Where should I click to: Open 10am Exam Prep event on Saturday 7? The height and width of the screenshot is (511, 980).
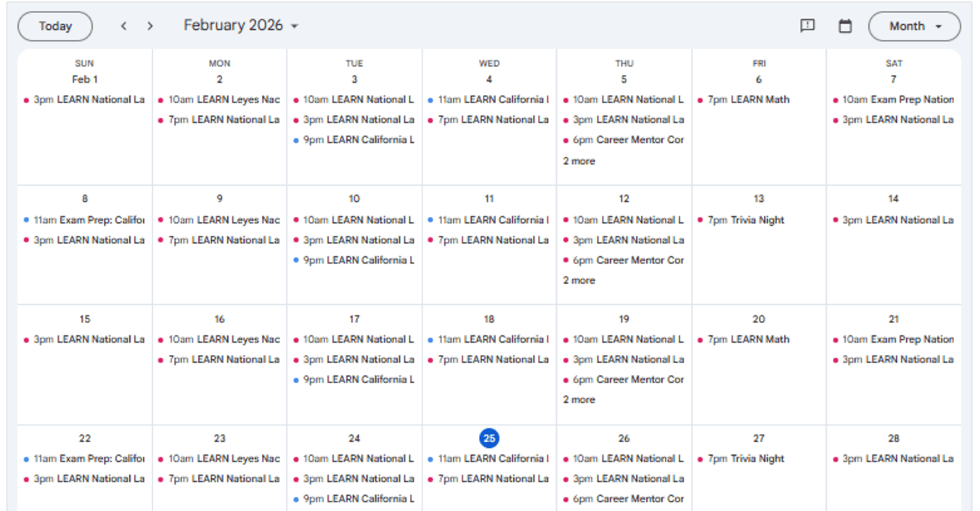(x=897, y=100)
